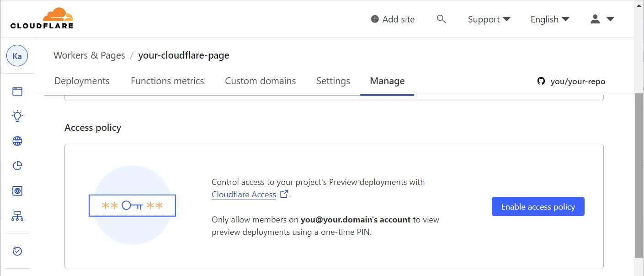Open the Custom domains tab
Viewport: 644px width, 276px height.
260,81
